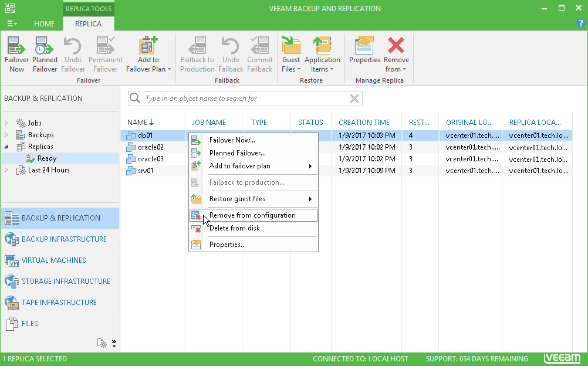The height and width of the screenshot is (366, 588).
Task: Open the main application menu button
Action: (12, 23)
